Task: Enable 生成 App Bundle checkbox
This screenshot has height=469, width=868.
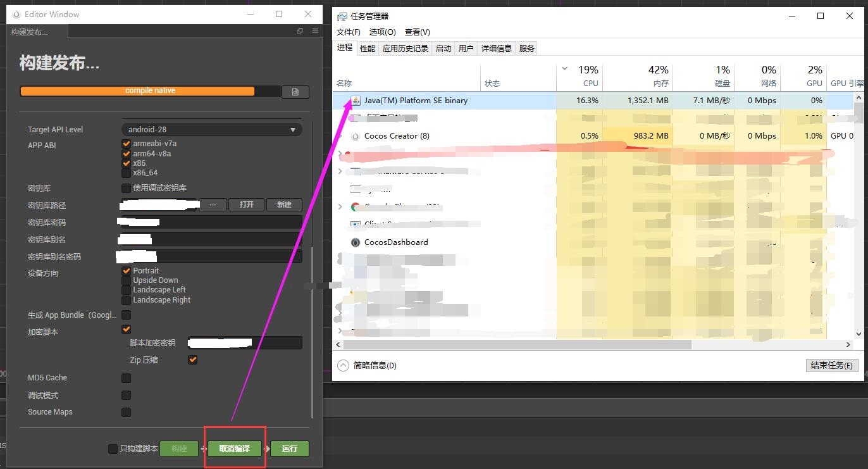Action: (x=127, y=315)
